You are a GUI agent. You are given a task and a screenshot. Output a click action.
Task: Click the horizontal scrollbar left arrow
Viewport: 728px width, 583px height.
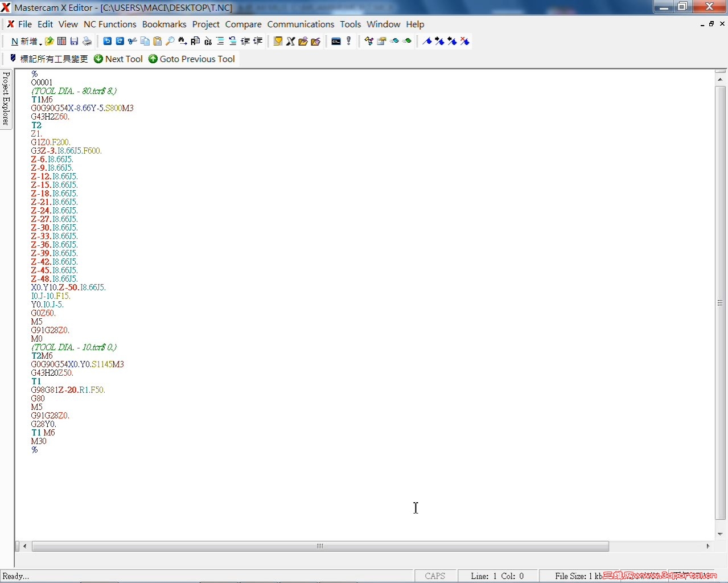(24, 546)
